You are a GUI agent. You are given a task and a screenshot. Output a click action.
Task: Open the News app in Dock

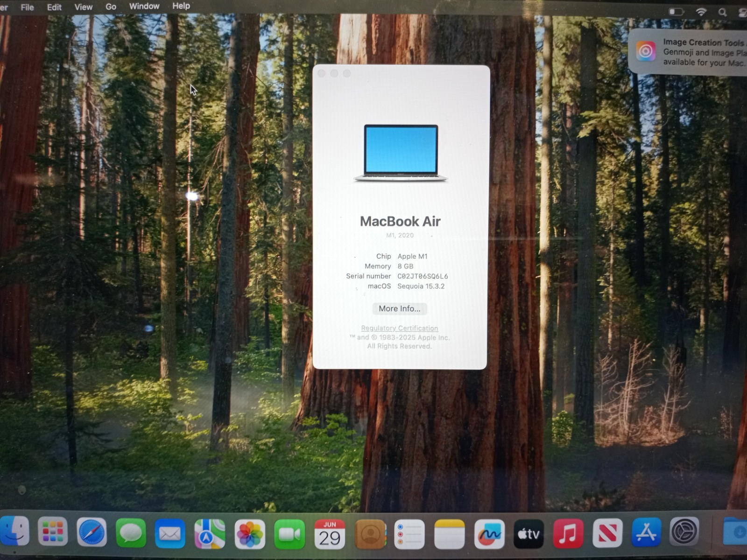coord(607,532)
